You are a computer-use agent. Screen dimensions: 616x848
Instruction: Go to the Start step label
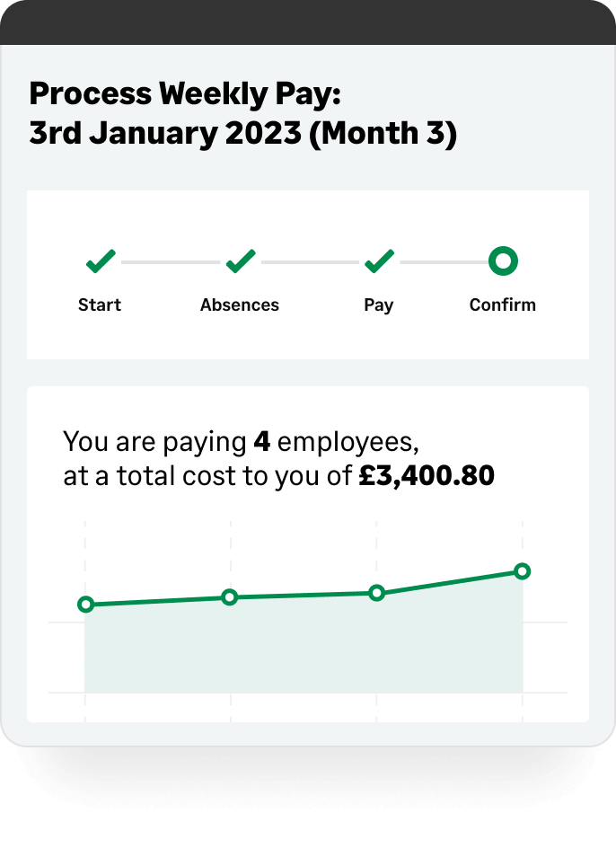coord(100,305)
